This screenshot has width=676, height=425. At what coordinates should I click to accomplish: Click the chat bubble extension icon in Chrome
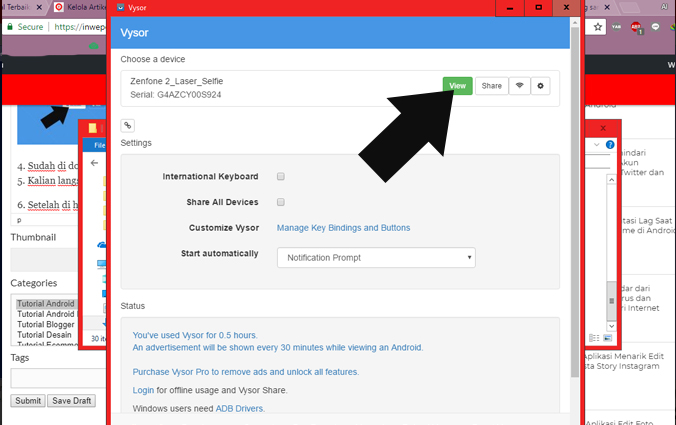point(655,27)
